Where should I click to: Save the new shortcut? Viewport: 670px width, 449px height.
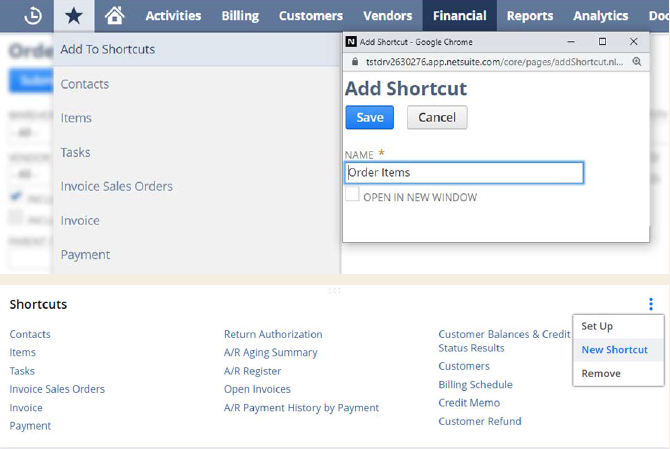click(369, 117)
